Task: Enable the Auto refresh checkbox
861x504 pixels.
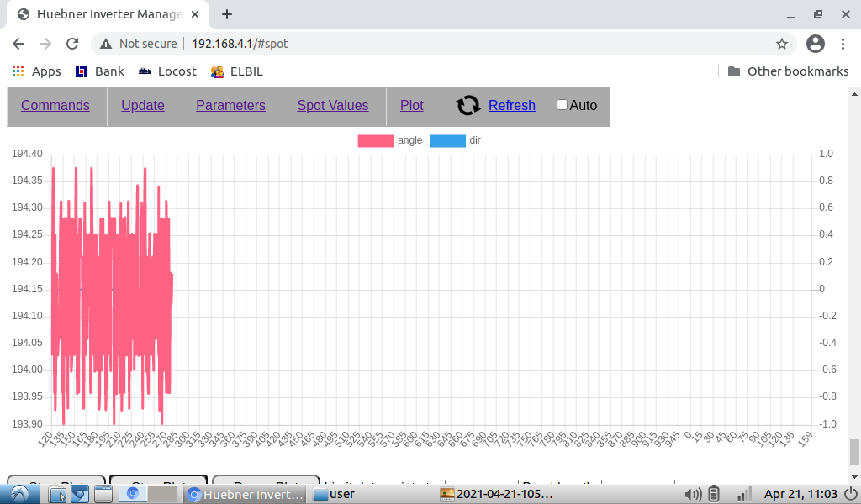Action: [562, 105]
